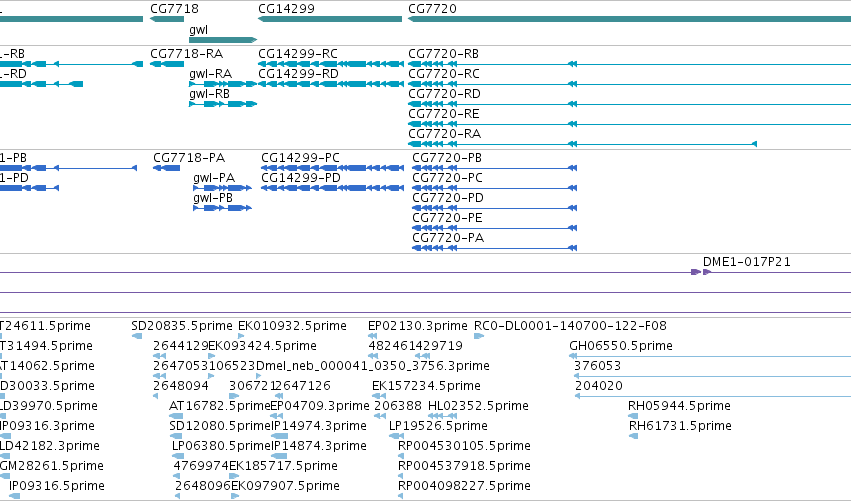The height and width of the screenshot is (501, 851).
Task: Open EST EK157234.5prime
Action: click(x=426, y=386)
